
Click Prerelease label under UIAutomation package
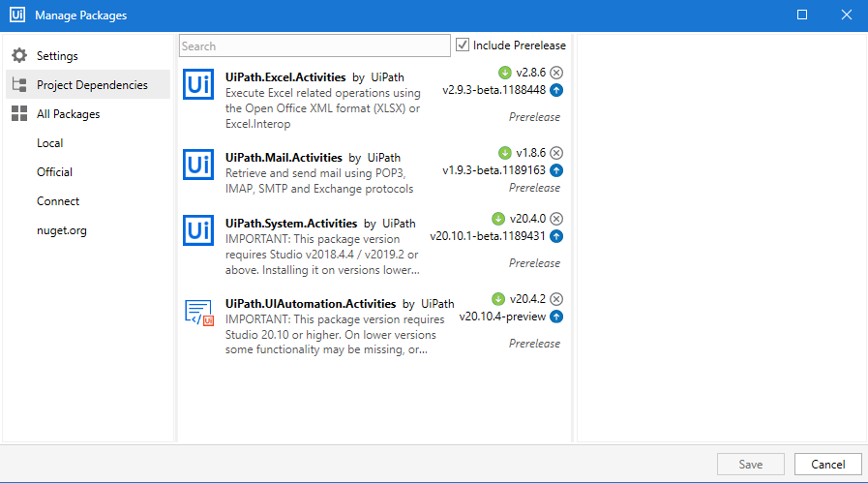[x=534, y=344]
